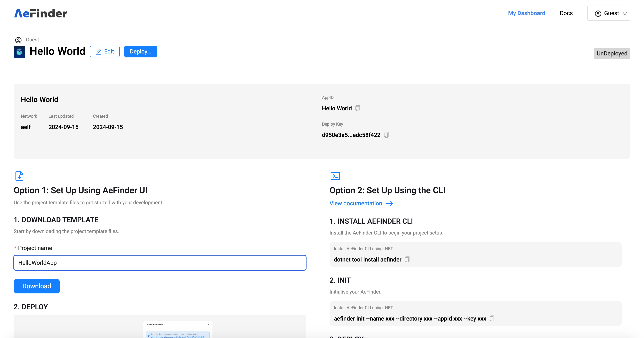Open the Docs page
644x338 pixels.
[x=566, y=13]
